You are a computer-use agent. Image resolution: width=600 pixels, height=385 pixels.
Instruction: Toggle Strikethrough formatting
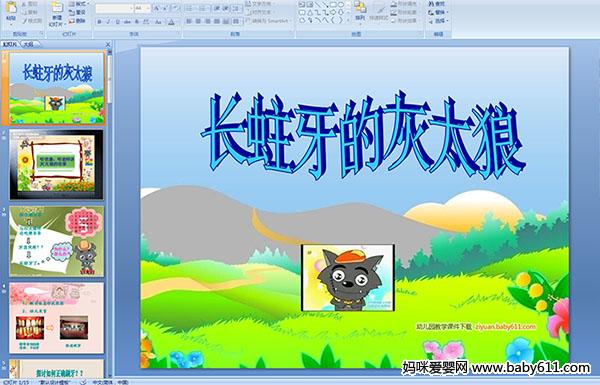click(x=127, y=22)
